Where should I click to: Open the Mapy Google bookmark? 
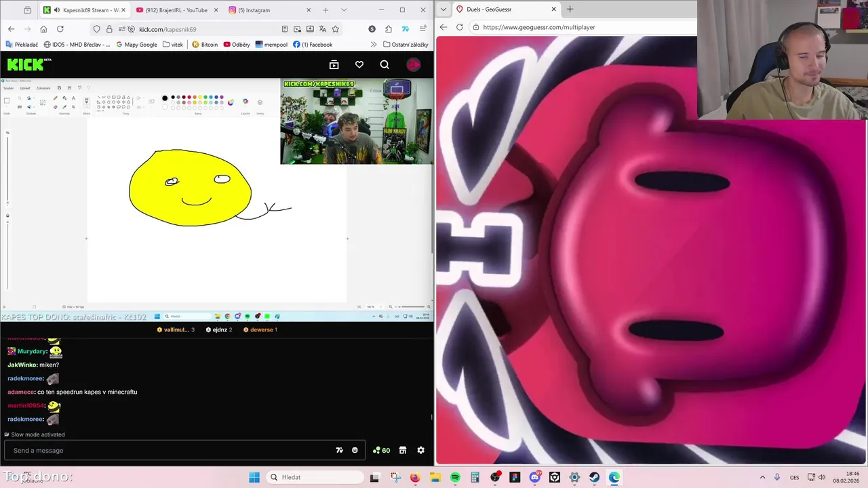click(x=136, y=45)
